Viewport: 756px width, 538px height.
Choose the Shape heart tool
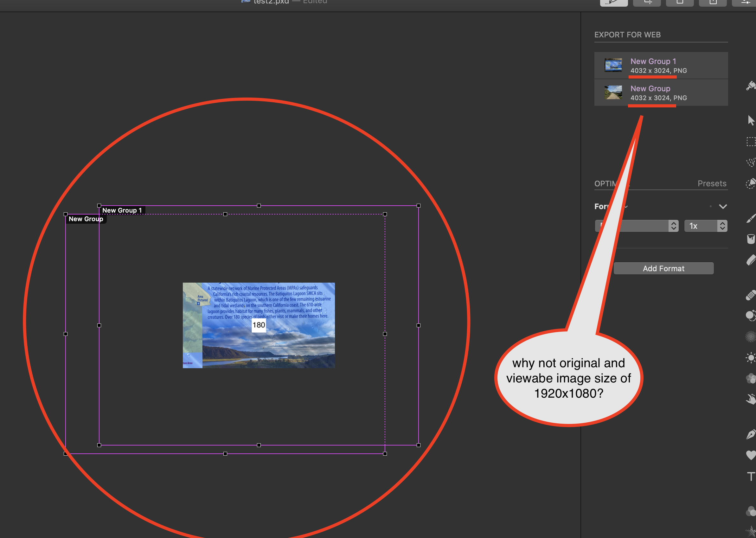pos(751,455)
